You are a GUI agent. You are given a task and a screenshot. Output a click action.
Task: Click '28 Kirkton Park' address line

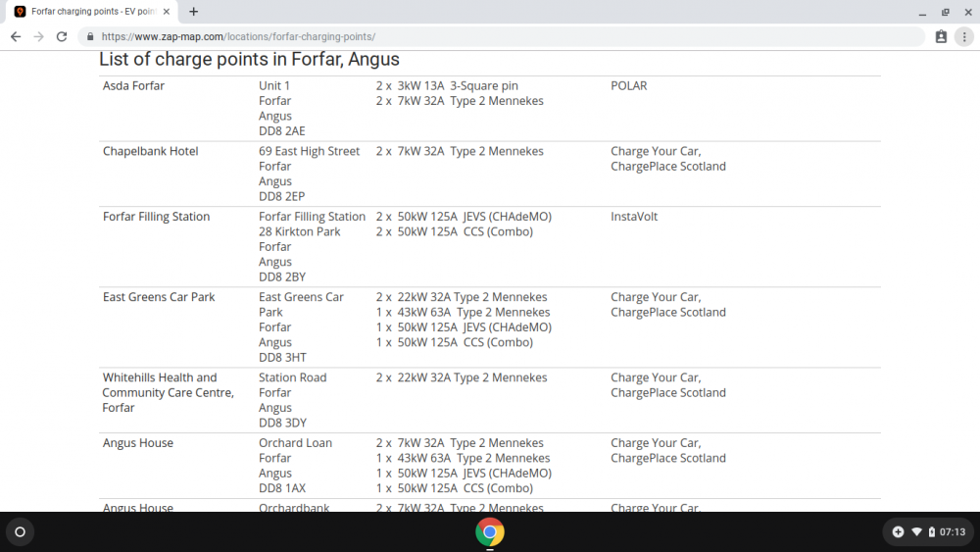(299, 232)
